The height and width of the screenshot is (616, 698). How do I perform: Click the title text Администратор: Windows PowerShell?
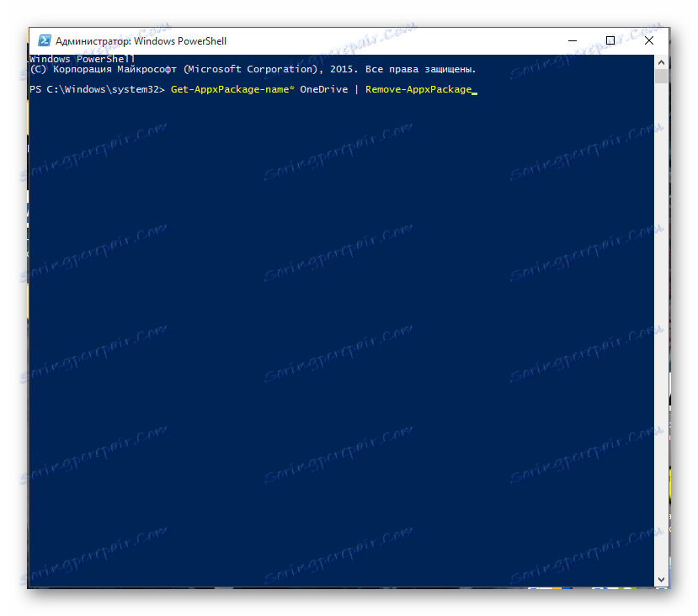click(141, 41)
